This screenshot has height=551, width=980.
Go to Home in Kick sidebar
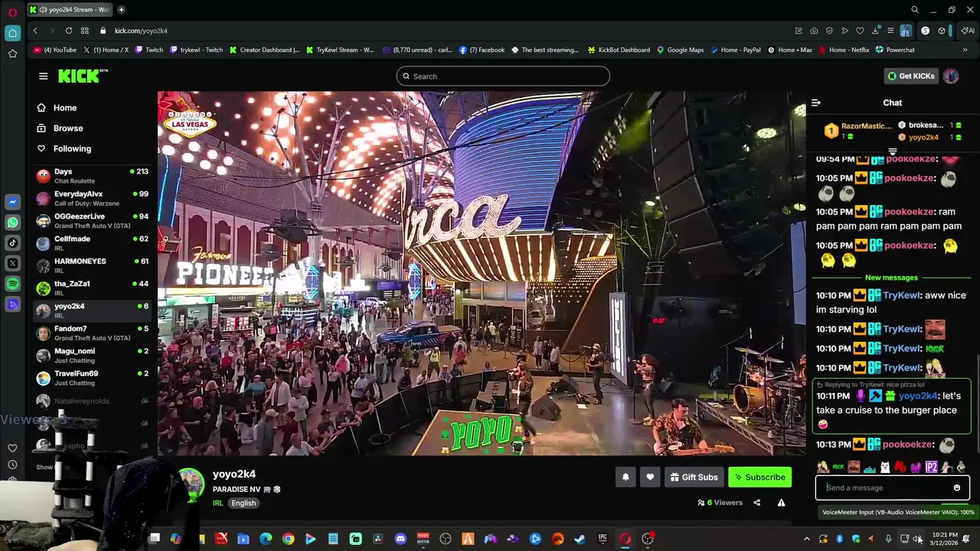[x=57, y=108]
